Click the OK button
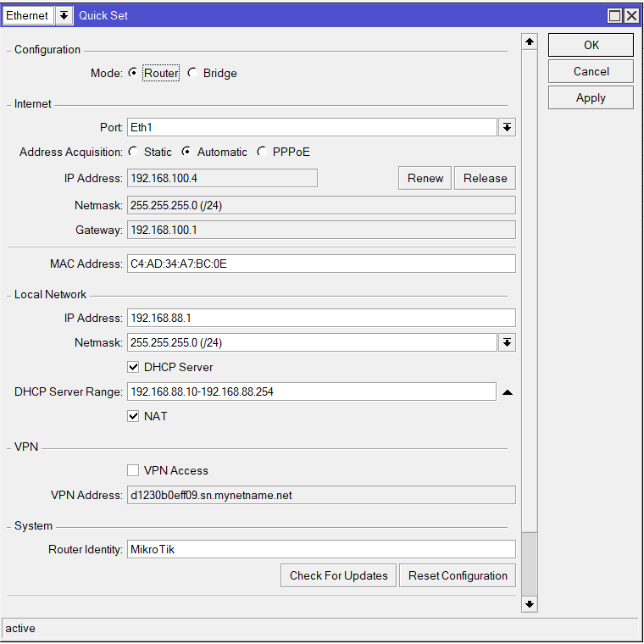Image resolution: width=644 pixels, height=644 pixels. pos(591,45)
